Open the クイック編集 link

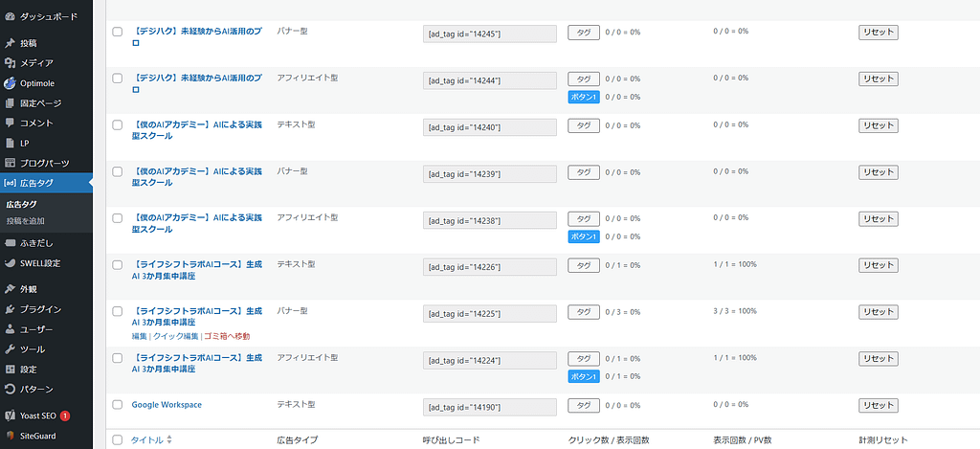[176, 336]
